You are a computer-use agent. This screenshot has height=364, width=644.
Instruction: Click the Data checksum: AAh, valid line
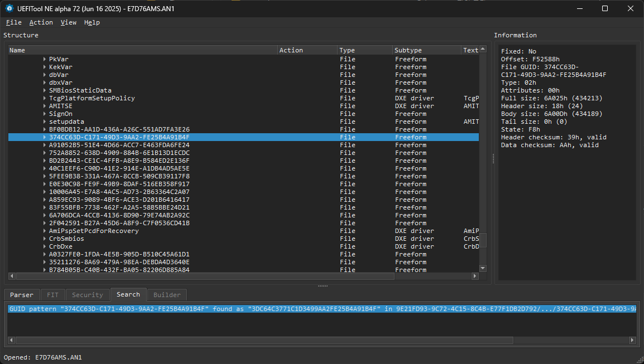click(x=550, y=145)
